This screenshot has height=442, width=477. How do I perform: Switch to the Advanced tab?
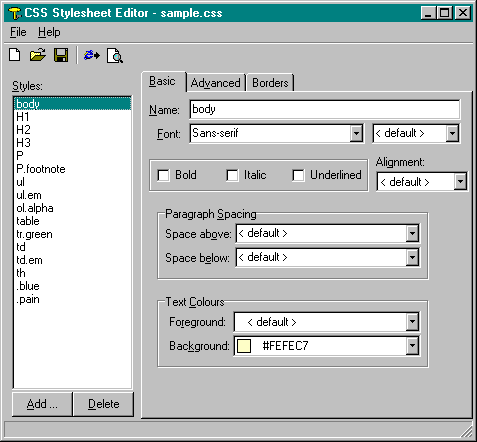tap(216, 83)
